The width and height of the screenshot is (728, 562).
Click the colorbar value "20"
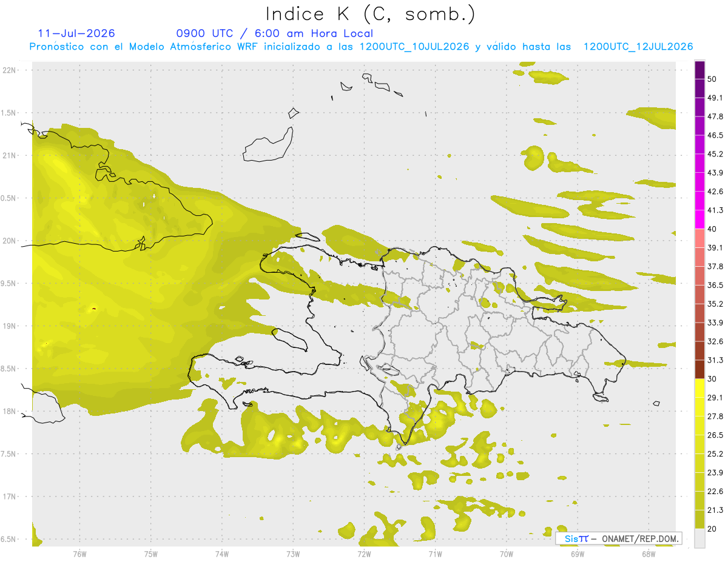point(712,529)
